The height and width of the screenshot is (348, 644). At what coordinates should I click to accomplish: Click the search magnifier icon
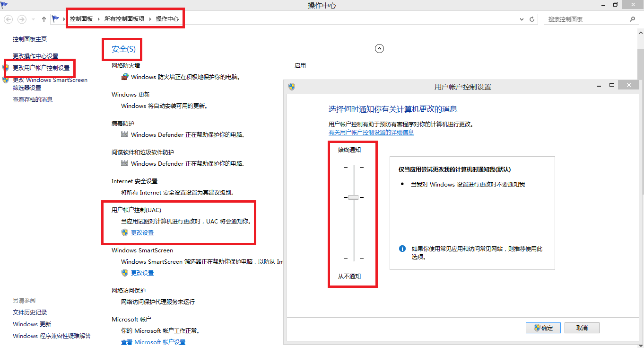pos(633,19)
